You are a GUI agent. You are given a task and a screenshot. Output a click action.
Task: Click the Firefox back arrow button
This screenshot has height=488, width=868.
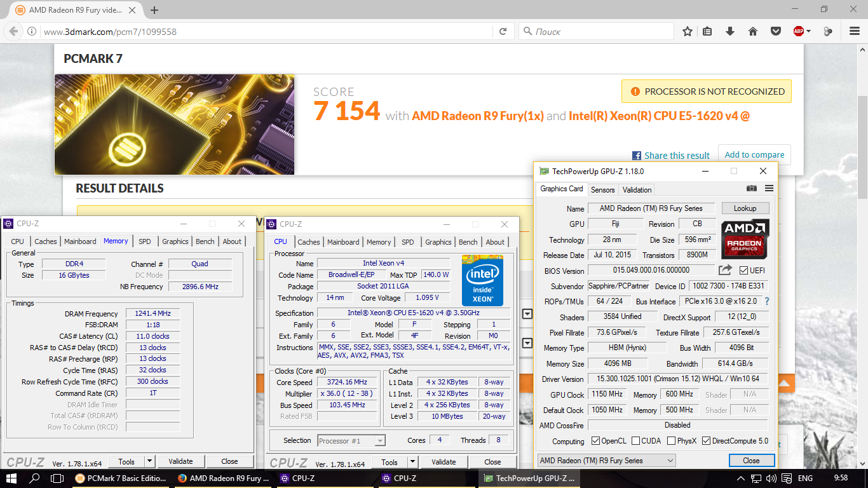pos(14,31)
